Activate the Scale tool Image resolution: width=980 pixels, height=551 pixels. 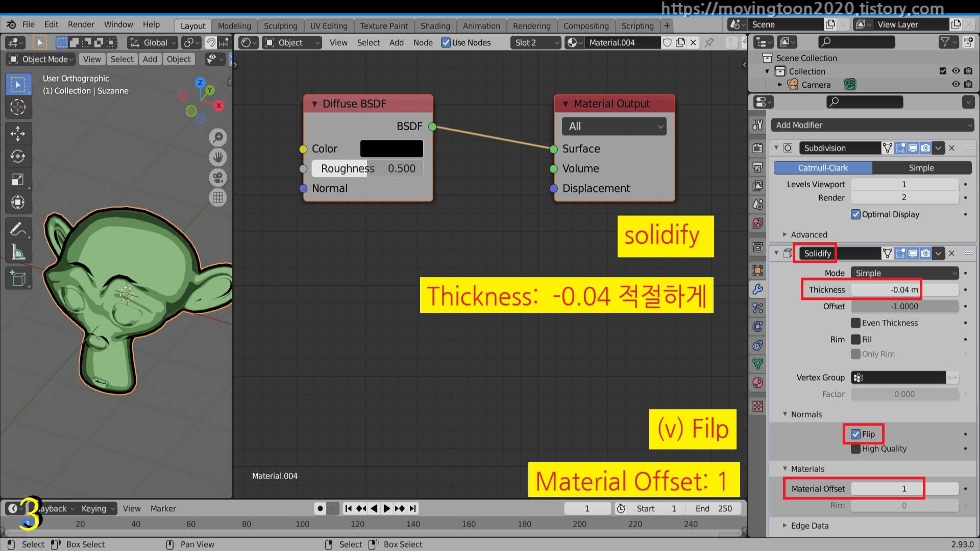click(18, 180)
